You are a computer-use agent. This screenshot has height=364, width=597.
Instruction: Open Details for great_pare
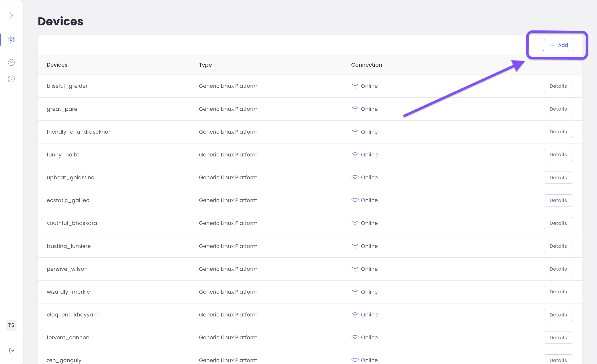558,109
